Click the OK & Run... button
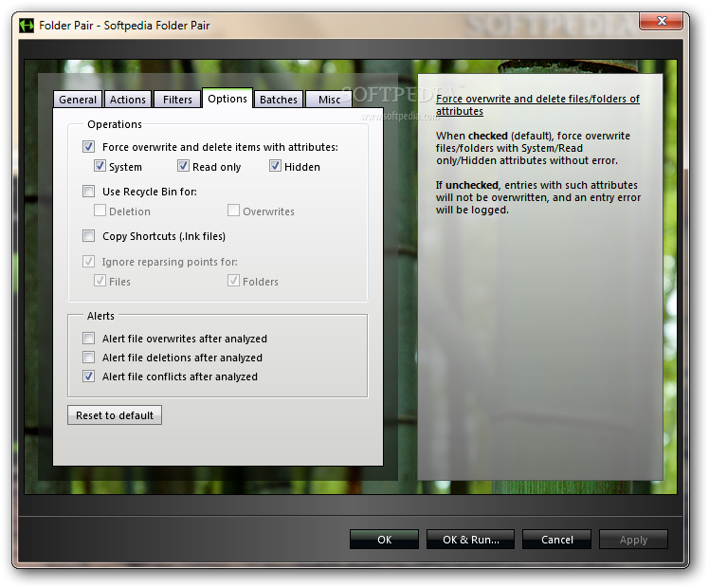This screenshot has width=709, height=588. pos(470,539)
